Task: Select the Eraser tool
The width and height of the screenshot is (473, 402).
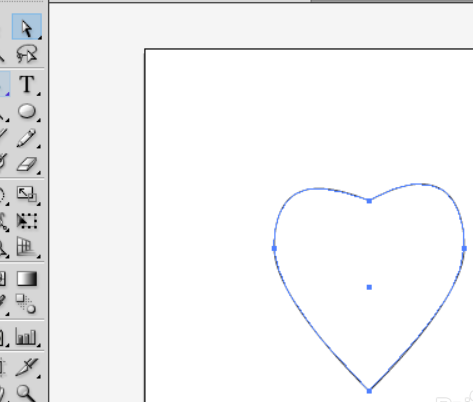Action: (x=27, y=165)
